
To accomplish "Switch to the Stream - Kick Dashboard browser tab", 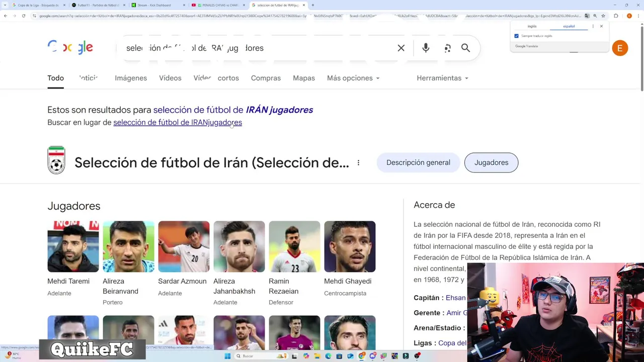I will pos(158,5).
